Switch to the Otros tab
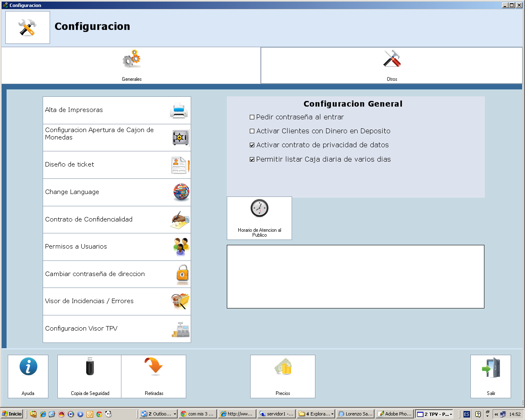The width and height of the screenshot is (525, 420). coord(392,66)
